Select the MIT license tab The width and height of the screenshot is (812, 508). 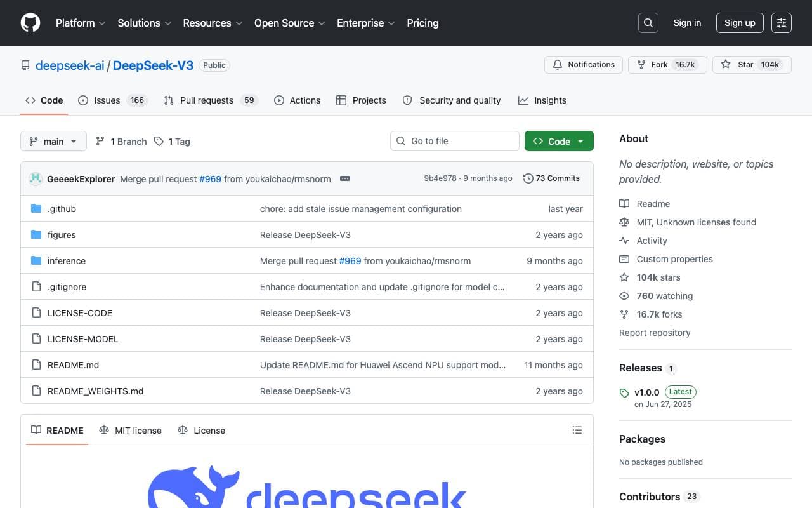pos(131,431)
